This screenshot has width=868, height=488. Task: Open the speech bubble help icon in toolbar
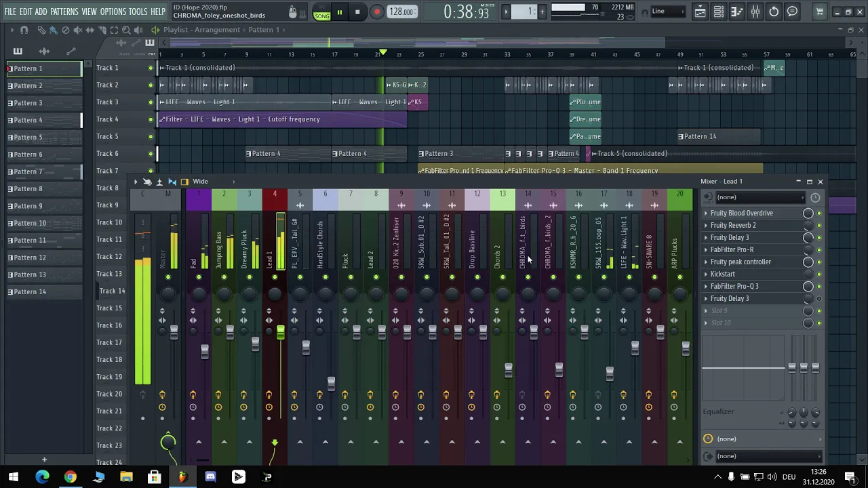point(792,12)
